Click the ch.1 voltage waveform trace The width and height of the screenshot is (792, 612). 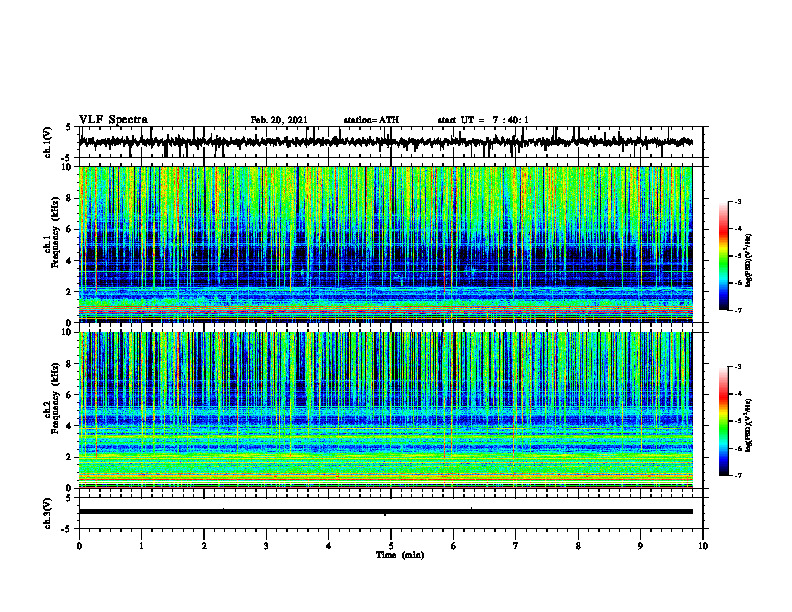pyautogui.click(x=385, y=142)
